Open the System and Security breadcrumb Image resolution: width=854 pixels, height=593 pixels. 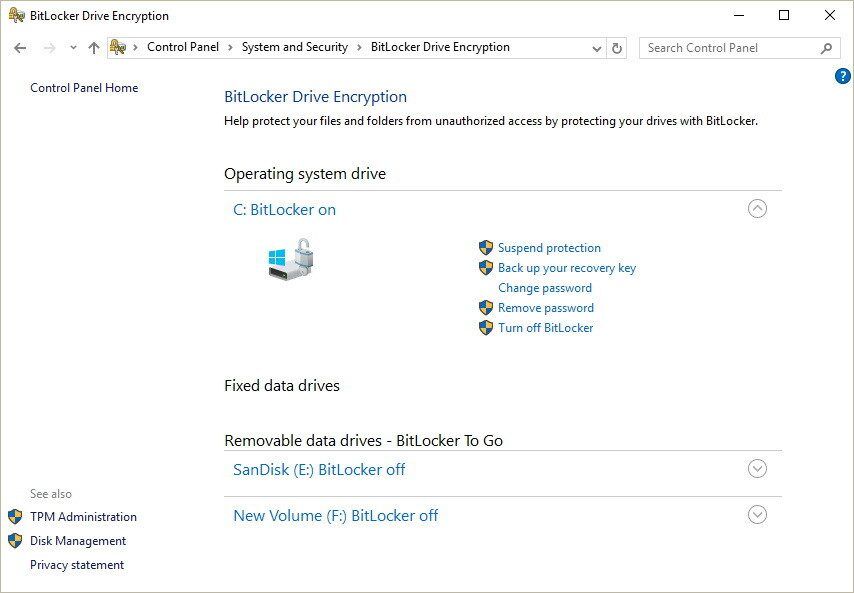pyautogui.click(x=295, y=47)
